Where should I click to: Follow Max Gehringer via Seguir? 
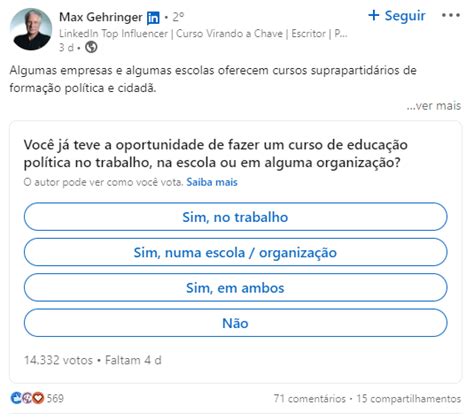click(x=397, y=15)
